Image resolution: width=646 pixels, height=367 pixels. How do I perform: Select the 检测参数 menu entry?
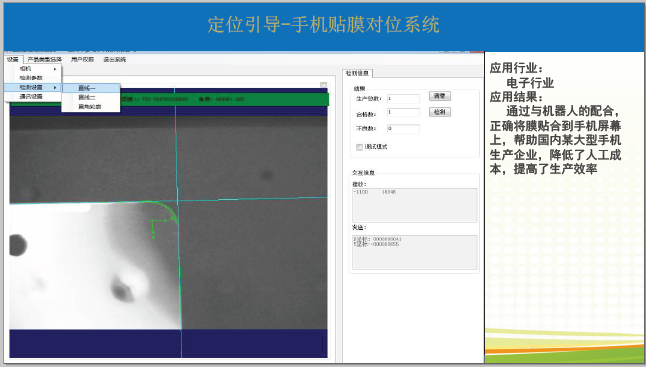[x=31, y=78]
